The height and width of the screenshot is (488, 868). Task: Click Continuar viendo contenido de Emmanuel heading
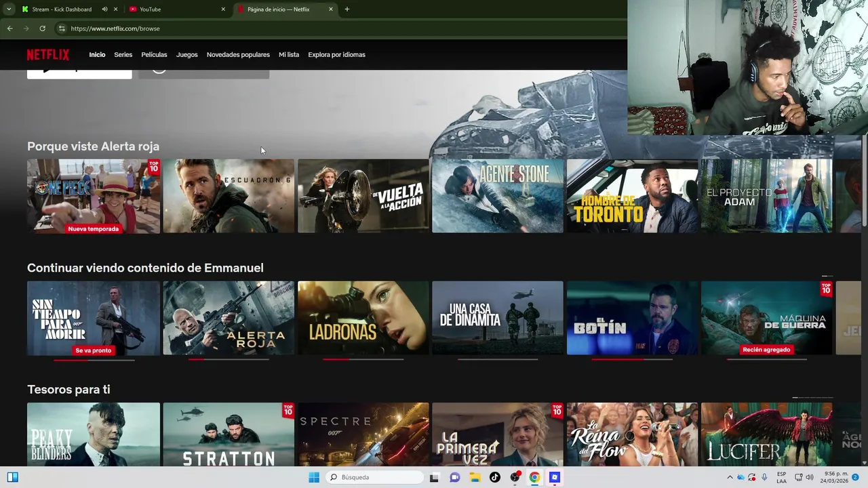point(145,268)
